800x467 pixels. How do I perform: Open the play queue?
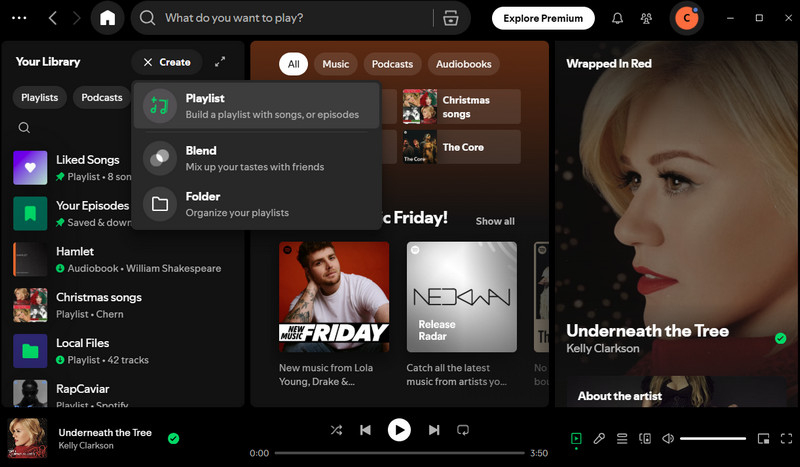[622, 438]
